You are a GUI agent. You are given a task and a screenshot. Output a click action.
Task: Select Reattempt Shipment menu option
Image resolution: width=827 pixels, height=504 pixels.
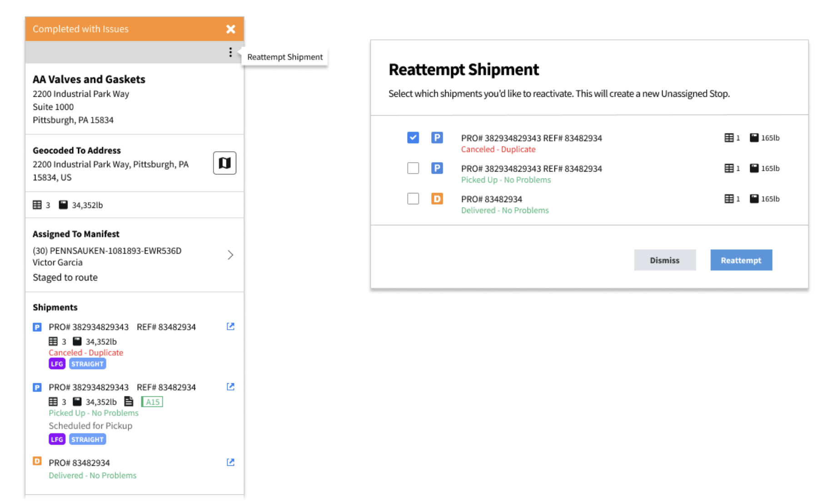[x=285, y=57]
